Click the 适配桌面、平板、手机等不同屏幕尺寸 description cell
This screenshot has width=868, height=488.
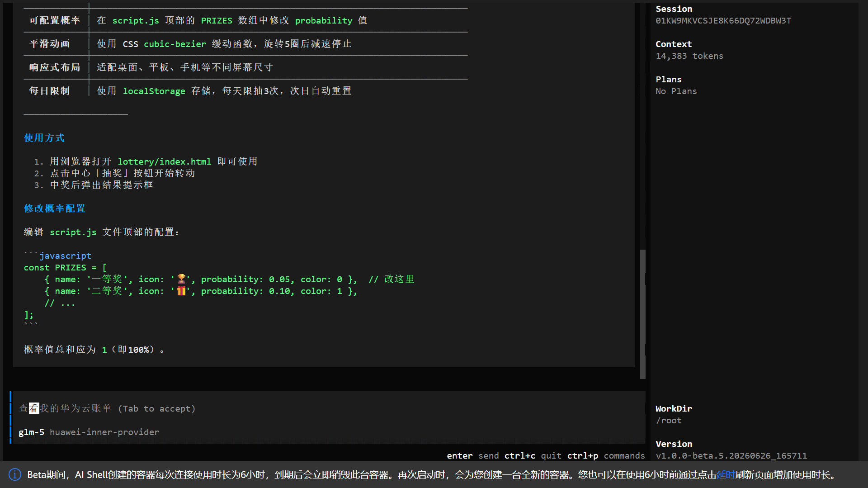(185, 67)
